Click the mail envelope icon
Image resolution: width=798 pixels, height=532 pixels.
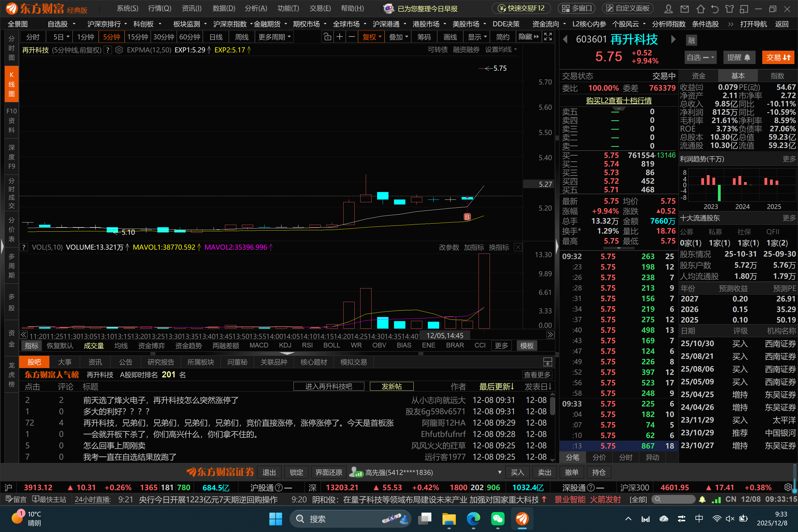click(685, 9)
